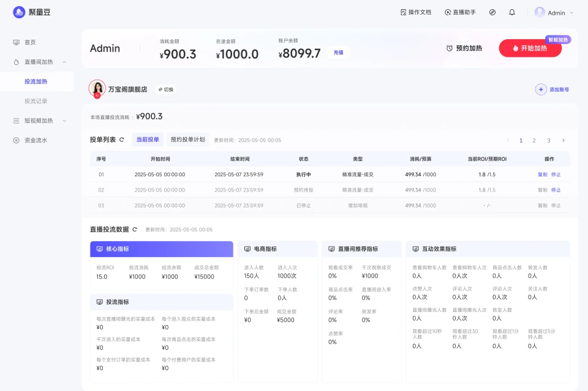Click the 充值 recharge button

pos(338,53)
